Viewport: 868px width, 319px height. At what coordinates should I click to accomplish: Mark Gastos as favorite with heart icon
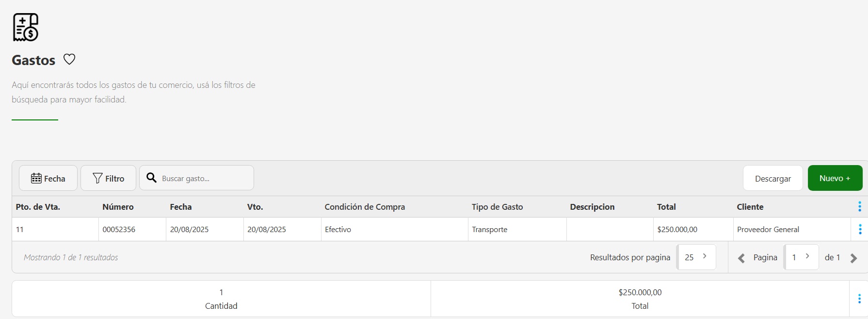(69, 59)
